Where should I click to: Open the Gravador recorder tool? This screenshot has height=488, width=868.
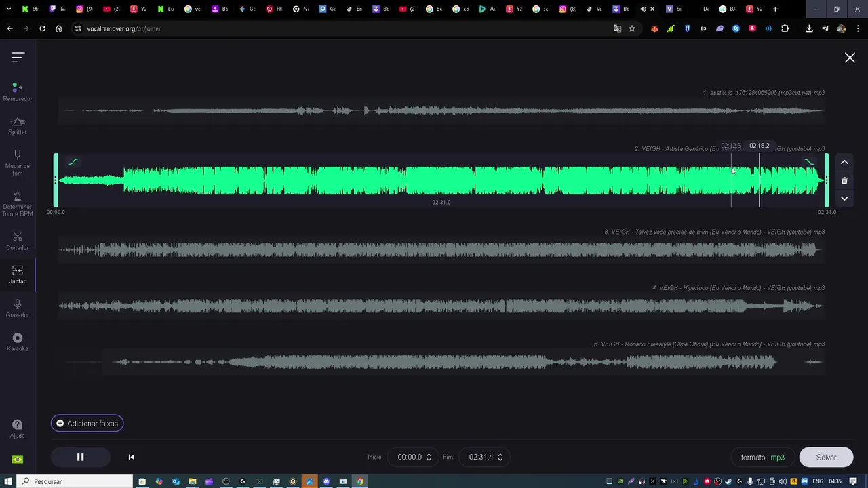click(18, 308)
